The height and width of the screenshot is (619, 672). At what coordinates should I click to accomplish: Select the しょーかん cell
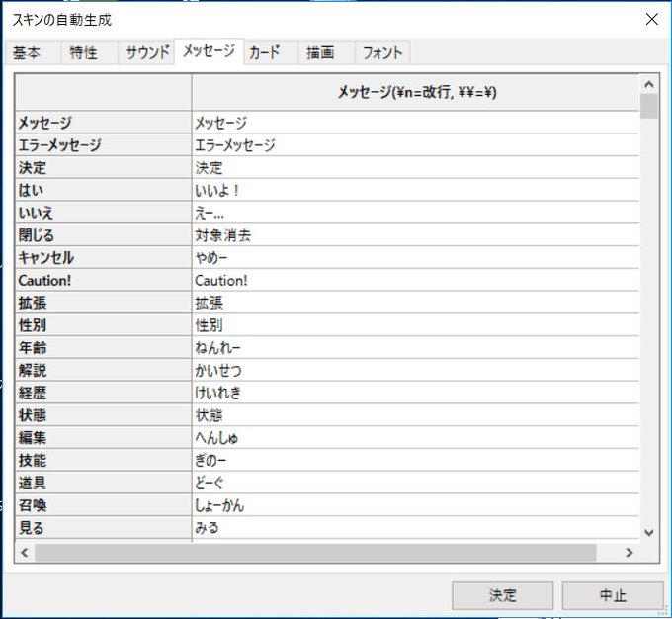point(415,505)
